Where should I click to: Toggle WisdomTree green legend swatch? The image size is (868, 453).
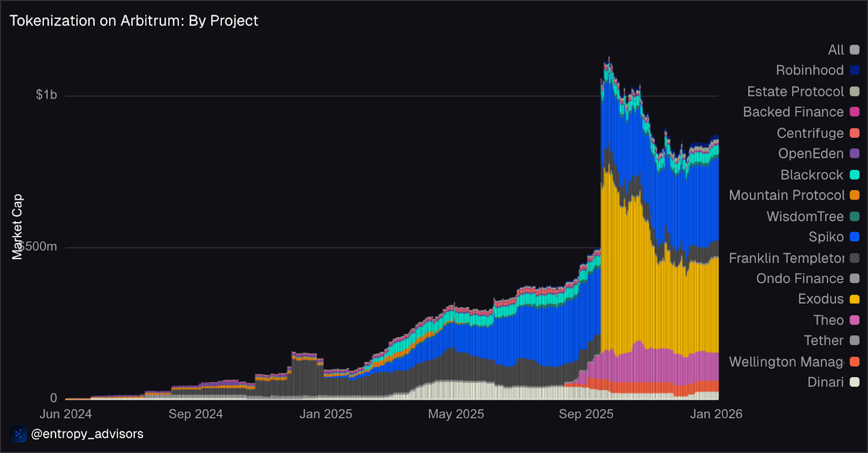click(x=854, y=216)
